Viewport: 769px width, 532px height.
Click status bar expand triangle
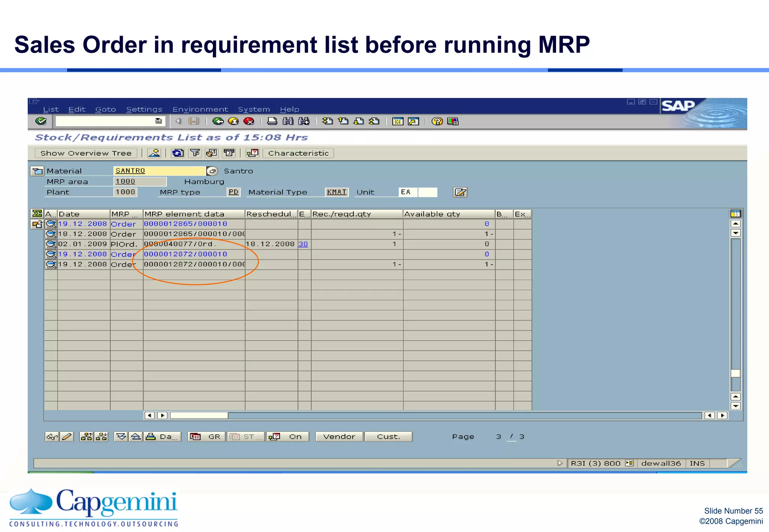(560, 463)
